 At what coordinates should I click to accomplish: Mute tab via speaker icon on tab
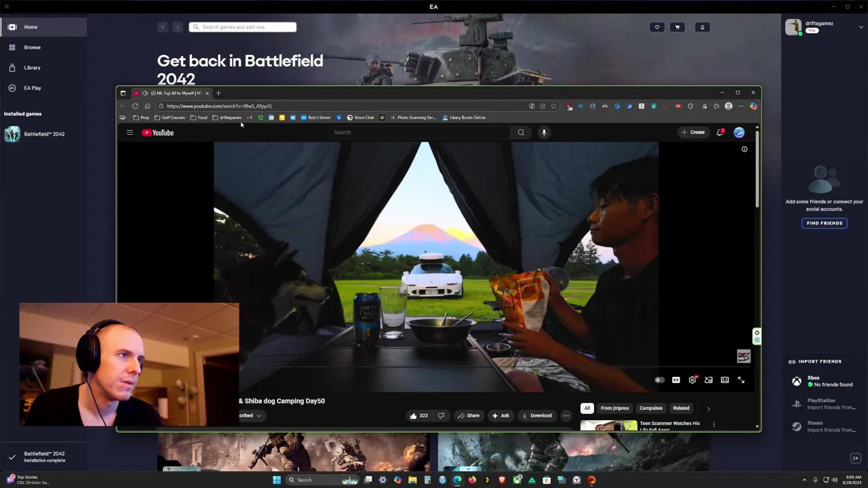144,93
